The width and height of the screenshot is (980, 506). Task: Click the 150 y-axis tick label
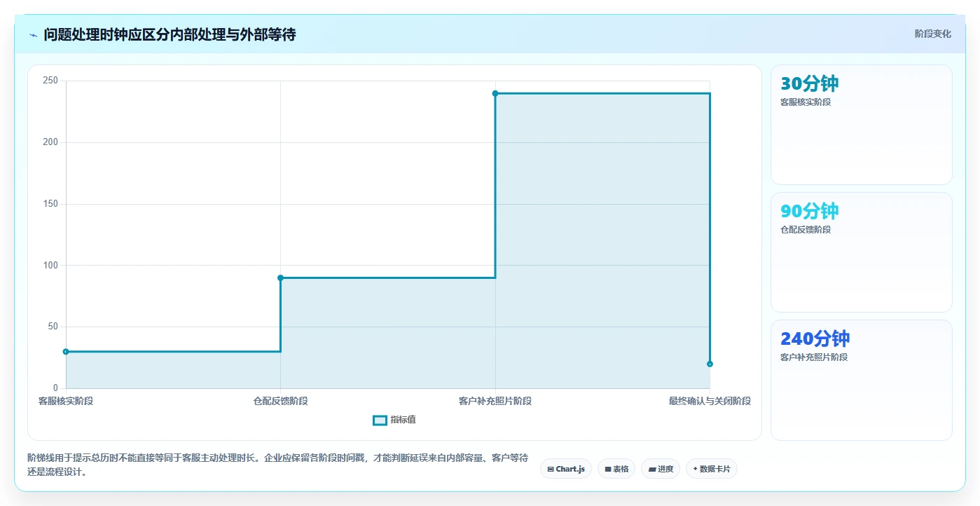(x=50, y=204)
